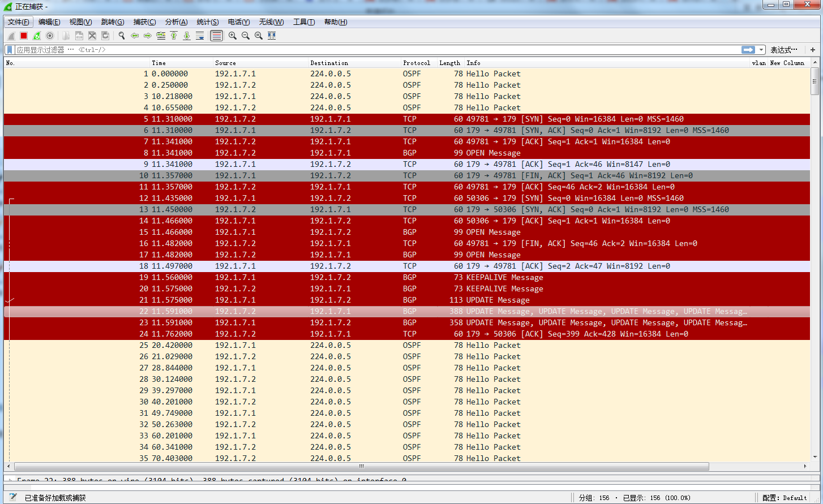
Task: Open capture options gear icon
Action: (x=50, y=36)
